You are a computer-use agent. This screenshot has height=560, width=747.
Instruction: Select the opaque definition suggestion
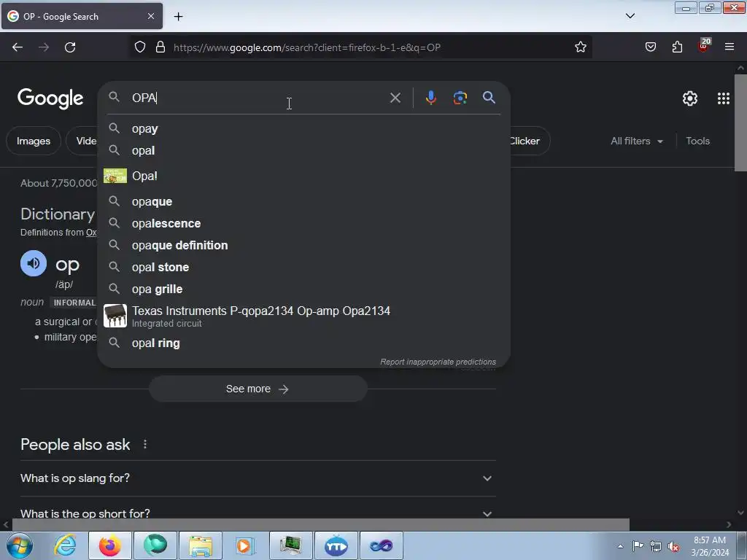pos(303,245)
